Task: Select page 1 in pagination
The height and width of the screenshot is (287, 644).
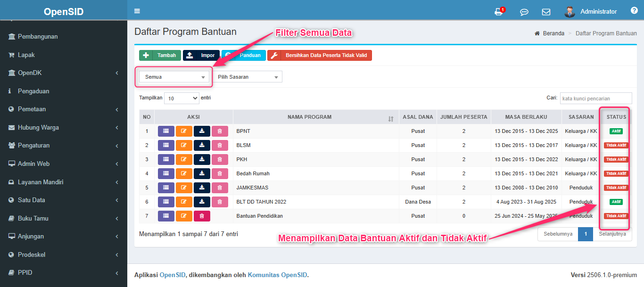Action: click(x=586, y=234)
